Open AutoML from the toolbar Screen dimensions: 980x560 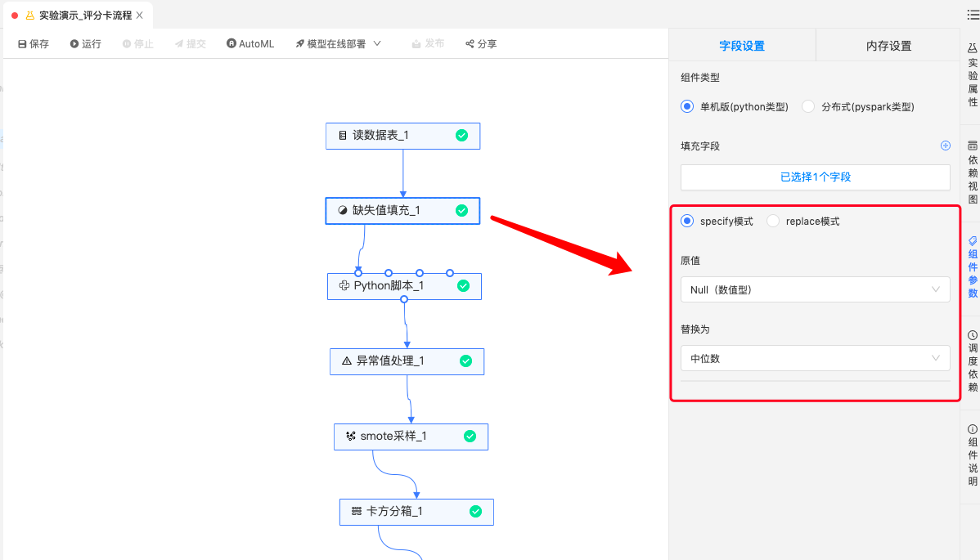249,44
